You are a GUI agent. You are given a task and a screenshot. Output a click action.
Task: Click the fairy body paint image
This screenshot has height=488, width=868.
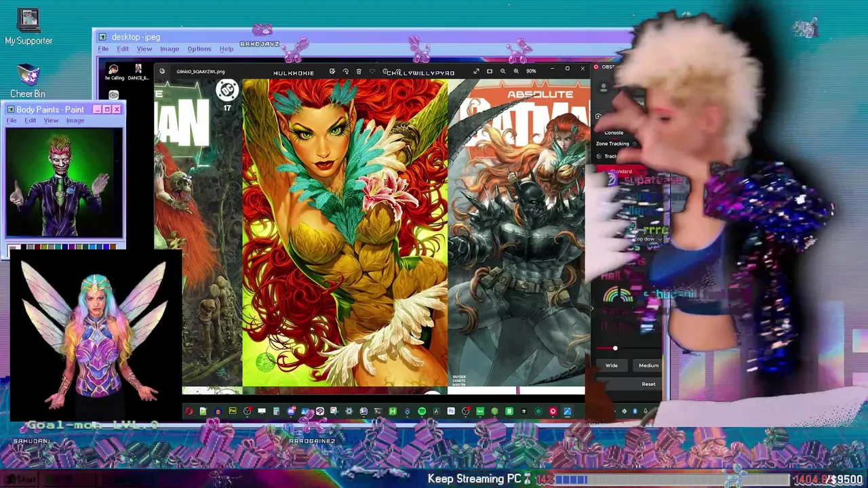[96, 335]
